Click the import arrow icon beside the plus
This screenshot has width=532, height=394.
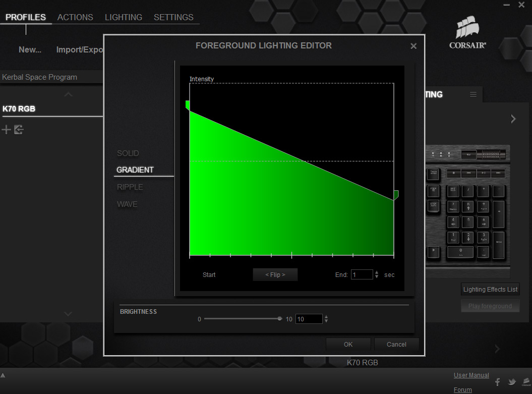click(x=19, y=130)
